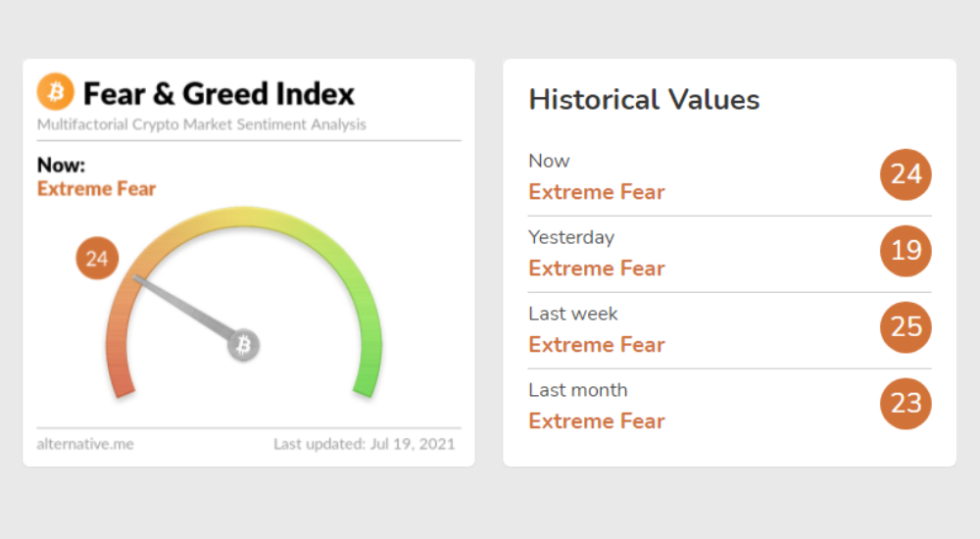The image size is (980, 539).
Task: Click Multifactorial Crypto Market Sentiment Analysis subtitle
Action: [x=202, y=124]
